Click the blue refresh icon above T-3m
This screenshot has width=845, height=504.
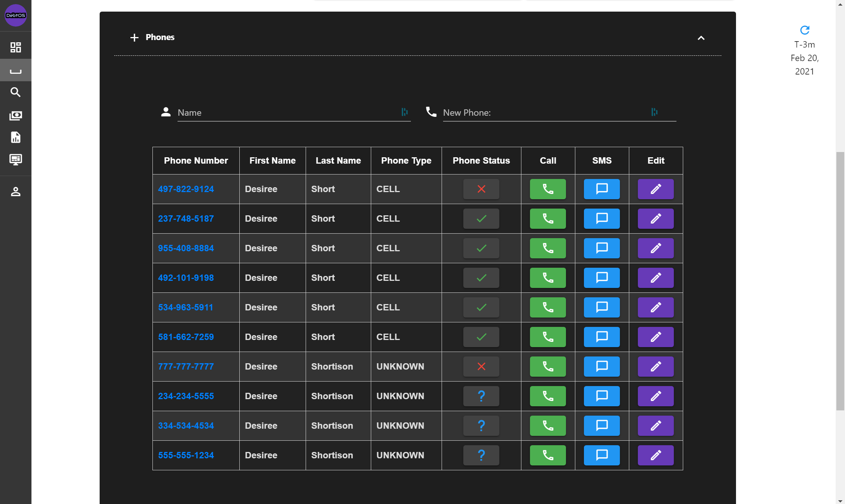(x=805, y=30)
